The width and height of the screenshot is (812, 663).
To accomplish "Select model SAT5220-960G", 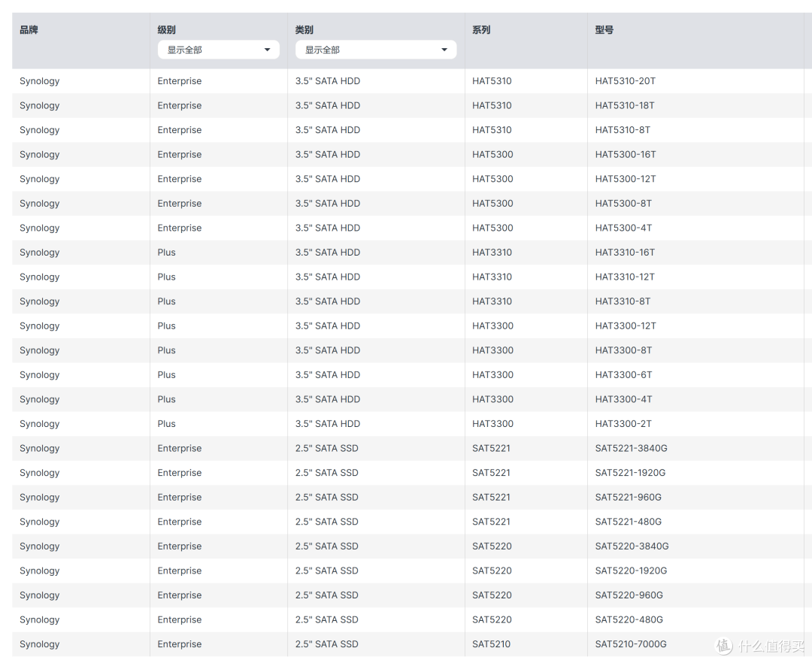I will 629,595.
